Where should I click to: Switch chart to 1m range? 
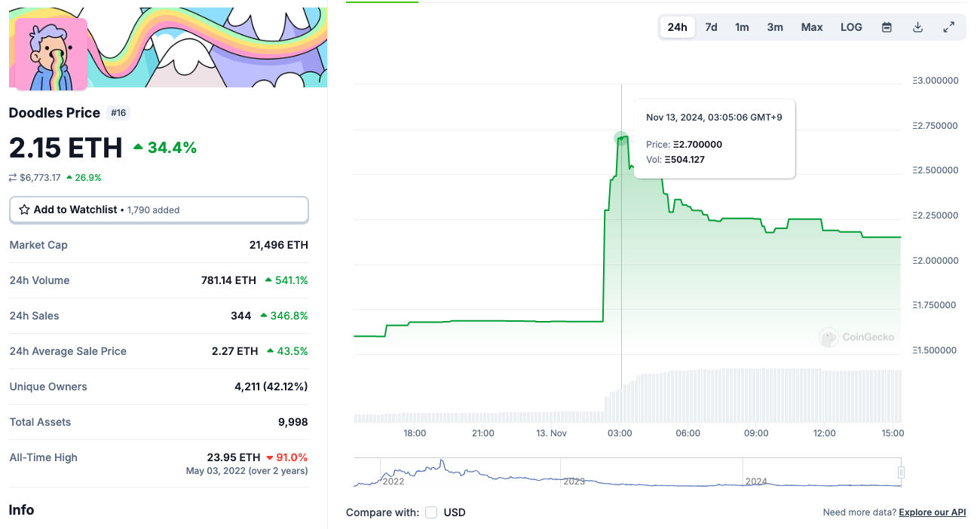pos(743,27)
